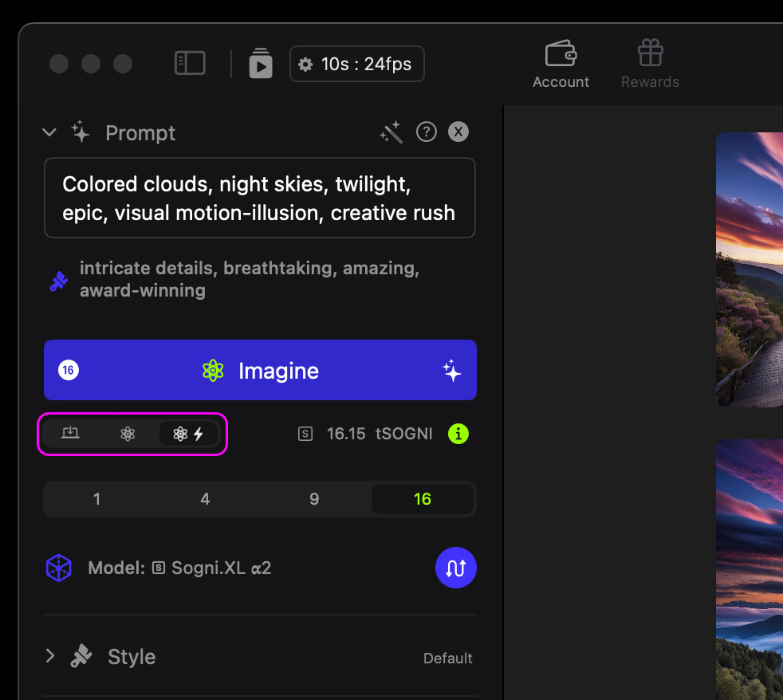This screenshot has width=783, height=700.
Task: Click the green info icon beside tSOGNI
Action: click(458, 434)
